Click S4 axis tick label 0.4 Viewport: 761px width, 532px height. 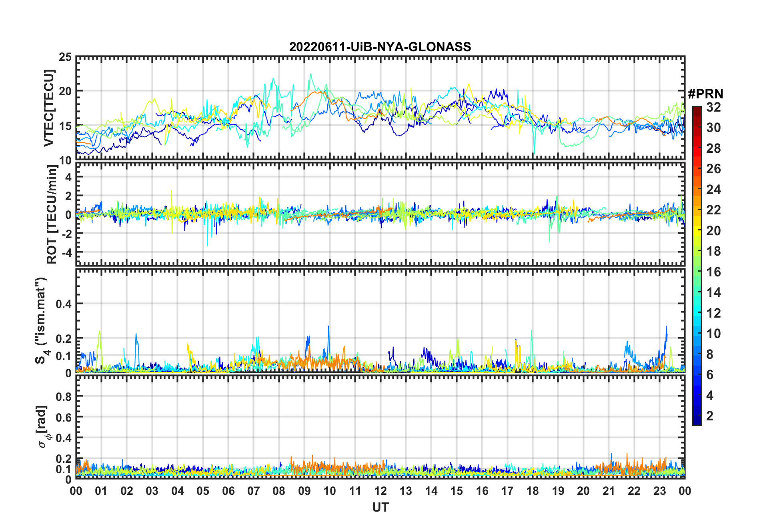tap(64, 304)
